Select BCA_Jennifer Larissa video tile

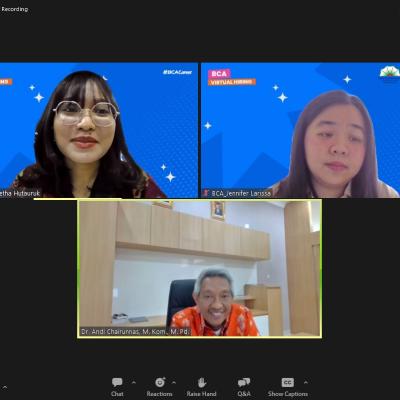click(x=300, y=130)
